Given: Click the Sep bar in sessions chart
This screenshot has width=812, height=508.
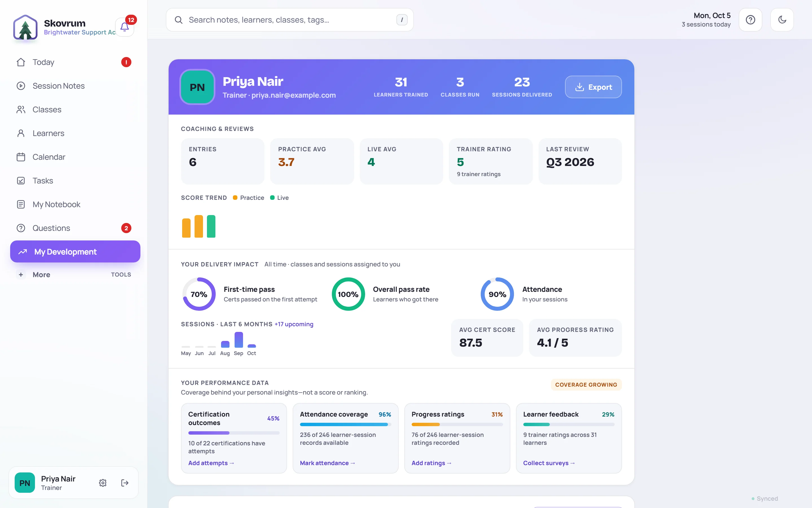Looking at the screenshot, I should coord(239,340).
